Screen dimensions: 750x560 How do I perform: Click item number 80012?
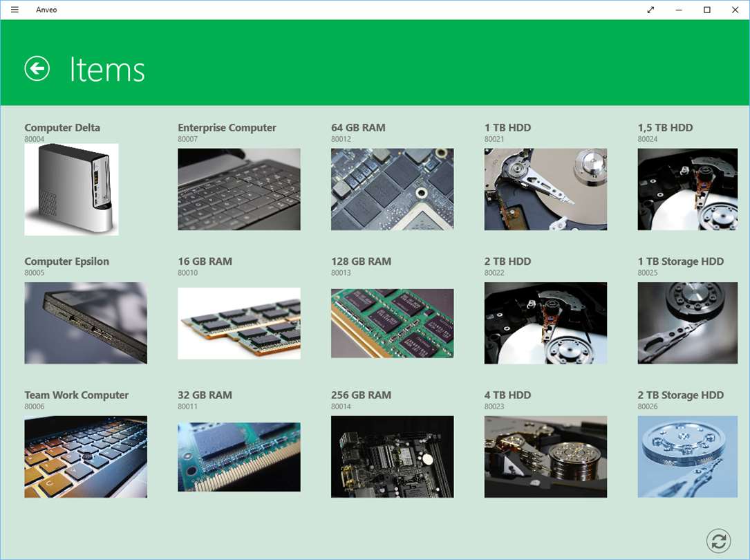[x=341, y=139]
